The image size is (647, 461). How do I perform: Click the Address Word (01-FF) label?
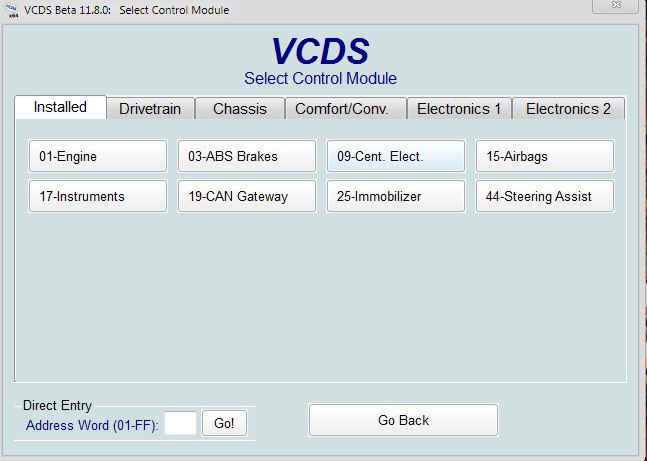coord(92,424)
